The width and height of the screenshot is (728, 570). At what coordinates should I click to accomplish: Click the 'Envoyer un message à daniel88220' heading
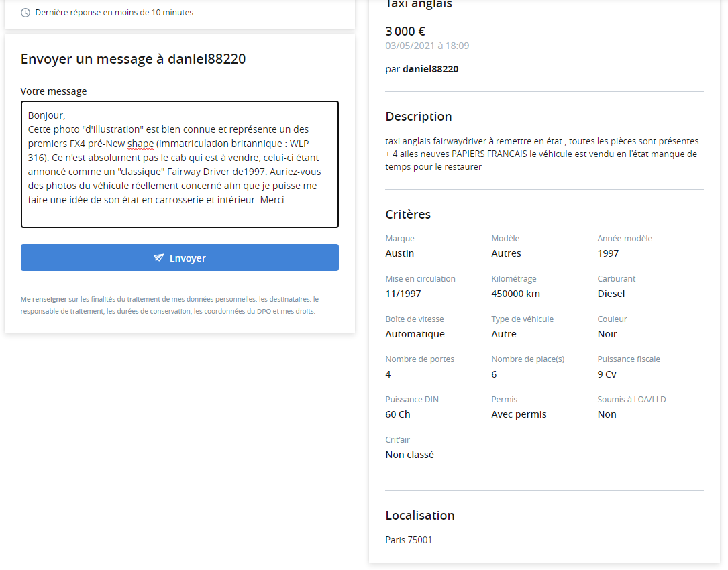click(x=133, y=59)
